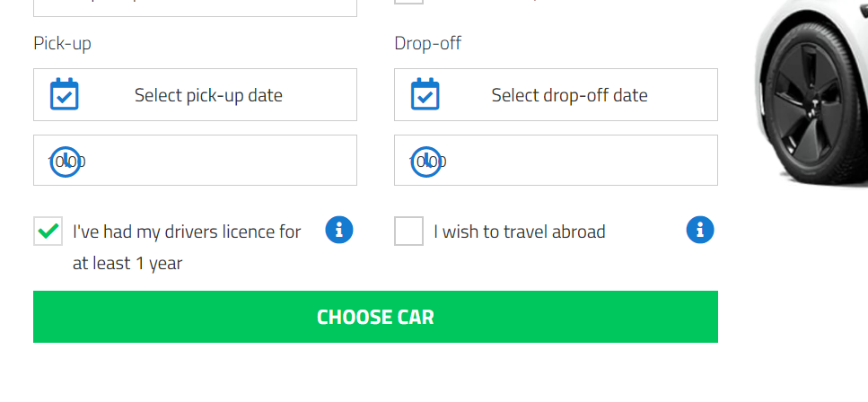Open the drop-off time field
Image resolution: width=868 pixels, height=402 pixels.
574,161
